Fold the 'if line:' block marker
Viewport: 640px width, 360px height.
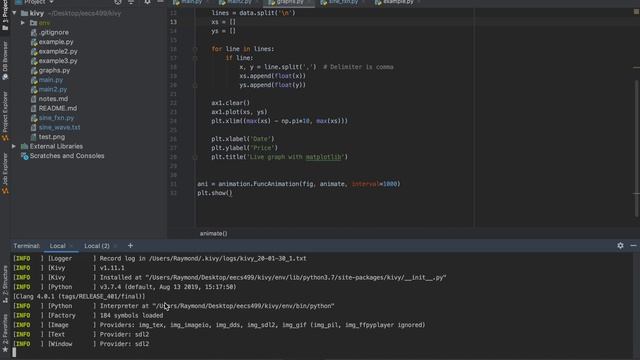point(195,58)
